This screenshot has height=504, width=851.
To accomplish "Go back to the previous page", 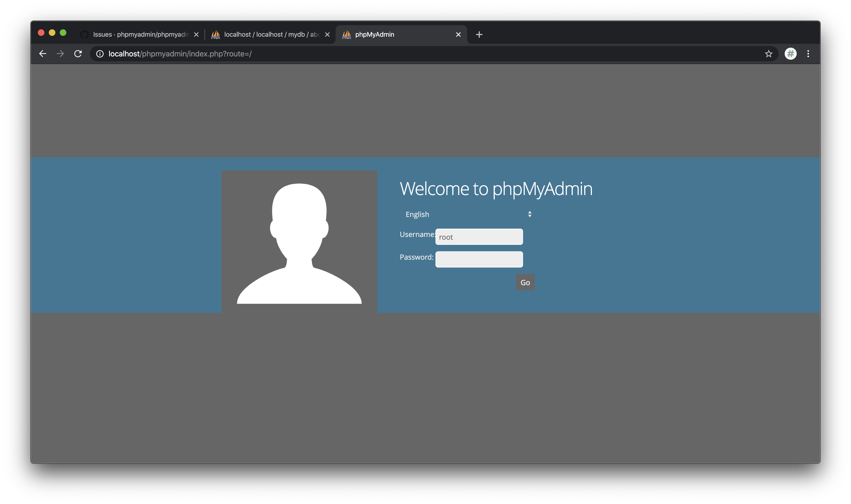I will pos(42,54).
